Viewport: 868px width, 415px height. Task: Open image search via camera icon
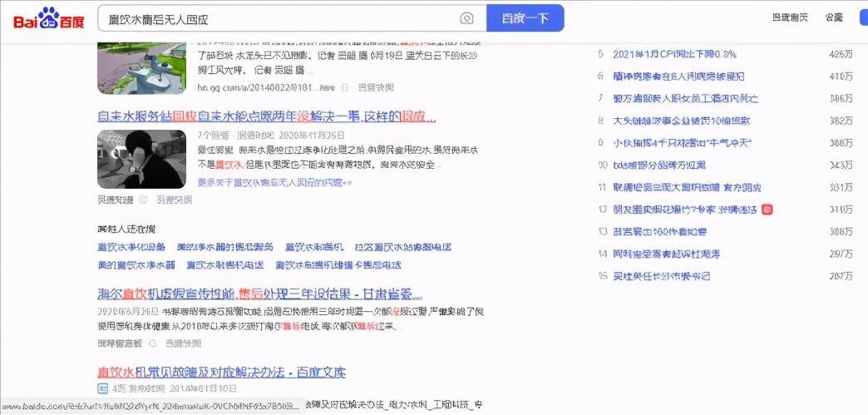click(466, 18)
